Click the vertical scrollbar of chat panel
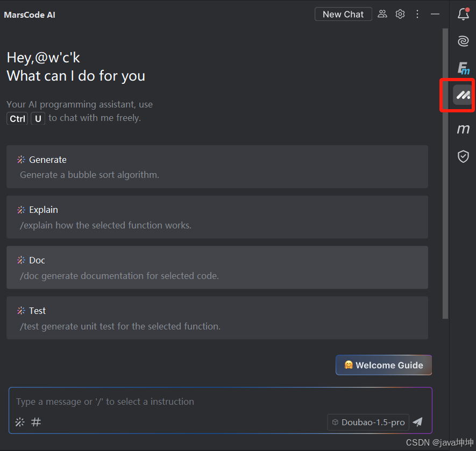The height and width of the screenshot is (451, 476). pyautogui.click(x=445, y=174)
